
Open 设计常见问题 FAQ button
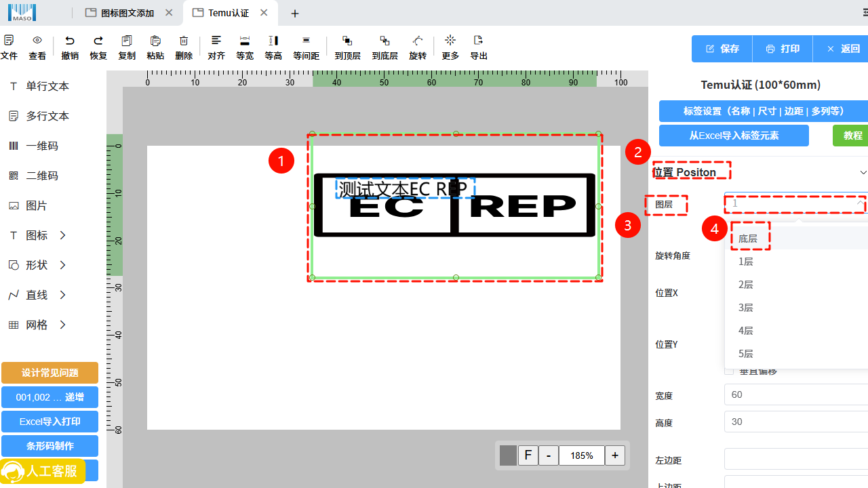50,373
